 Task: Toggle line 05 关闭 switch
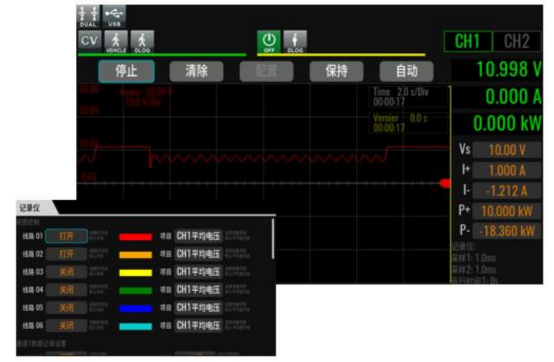pos(66,308)
